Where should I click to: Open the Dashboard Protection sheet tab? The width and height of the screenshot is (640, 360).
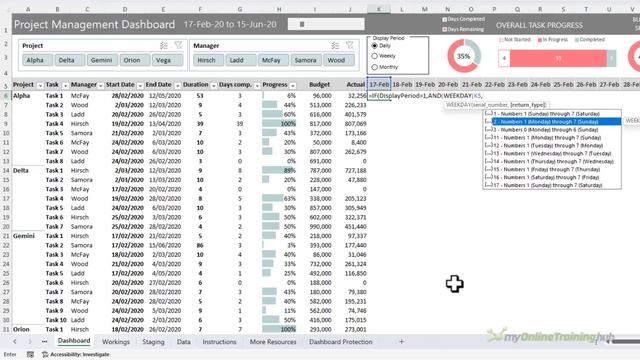click(x=340, y=342)
